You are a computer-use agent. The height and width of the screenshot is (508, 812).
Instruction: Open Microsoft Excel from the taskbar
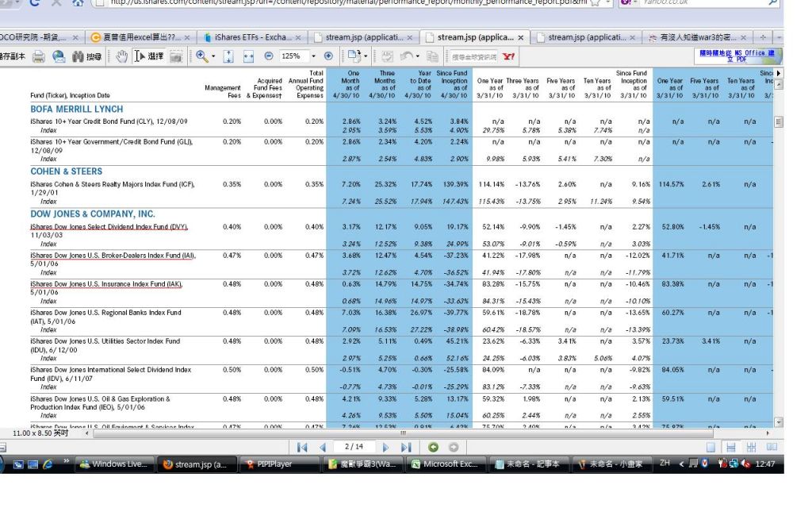(446, 464)
